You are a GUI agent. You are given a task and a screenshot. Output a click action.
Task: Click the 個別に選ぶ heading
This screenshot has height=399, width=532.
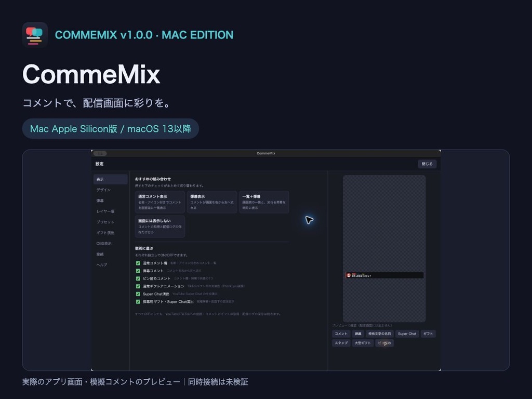(144, 248)
